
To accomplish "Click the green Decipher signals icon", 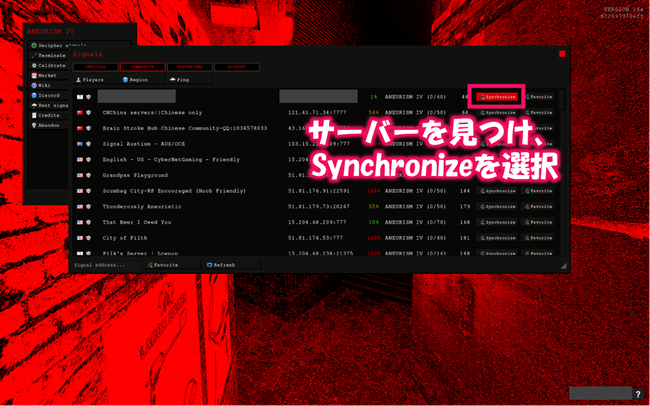I will [x=34, y=46].
